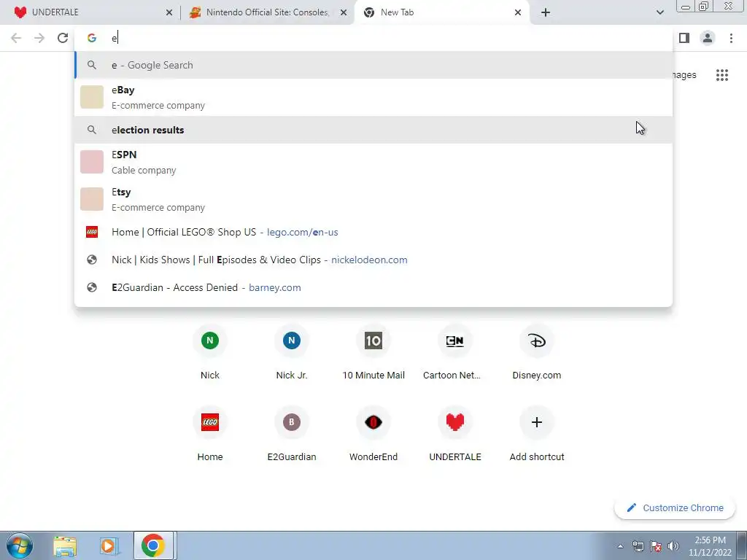Open the profile avatar menu
The image size is (747, 560).
pyautogui.click(x=708, y=38)
